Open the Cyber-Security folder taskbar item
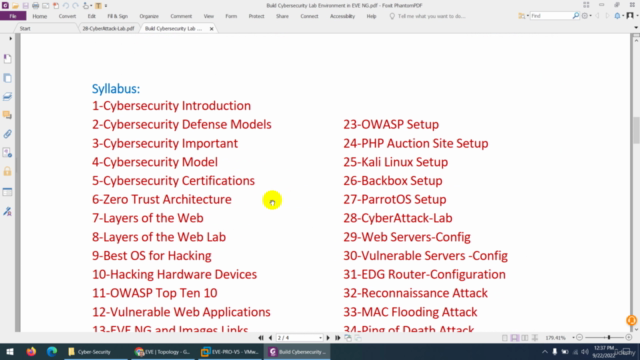Viewport: 640px width, 360px height. (x=95, y=351)
